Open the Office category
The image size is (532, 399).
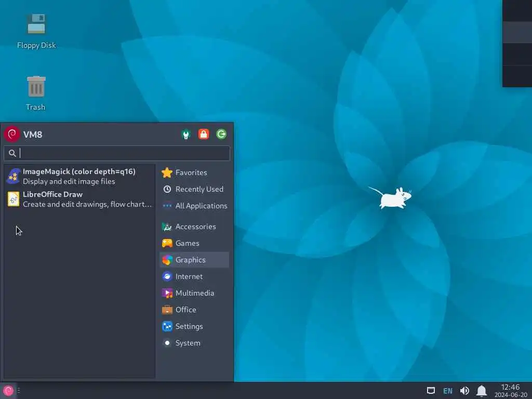(x=194, y=310)
